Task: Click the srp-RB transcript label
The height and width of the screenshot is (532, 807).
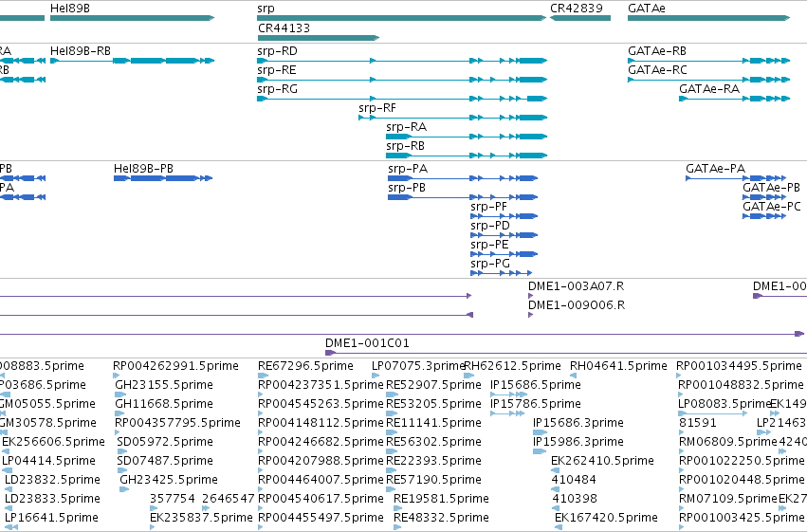Action: [406, 146]
